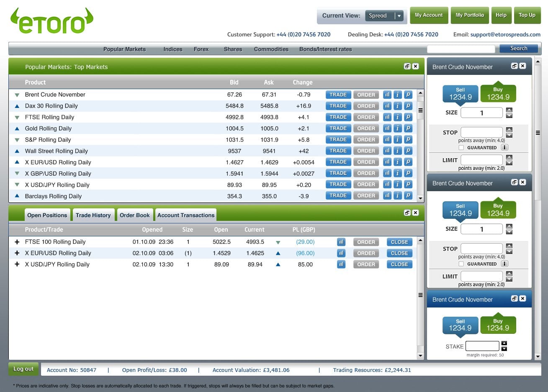Pop out the ticket containing the STAKE field
This screenshot has height=392, width=548.
coord(515,298)
